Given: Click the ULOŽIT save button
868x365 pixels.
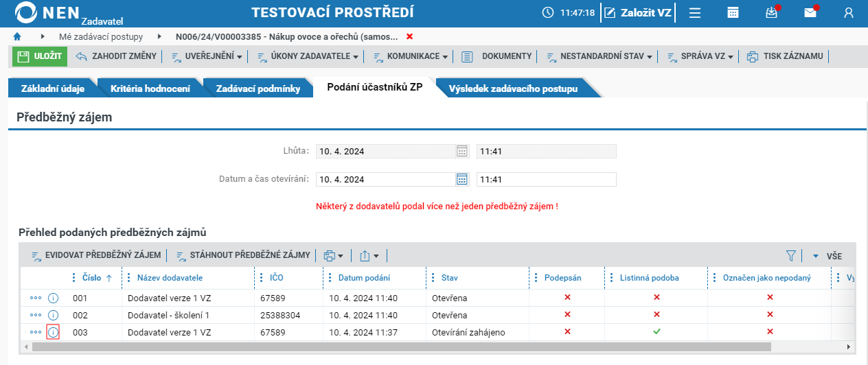Looking at the screenshot, I should (40, 56).
